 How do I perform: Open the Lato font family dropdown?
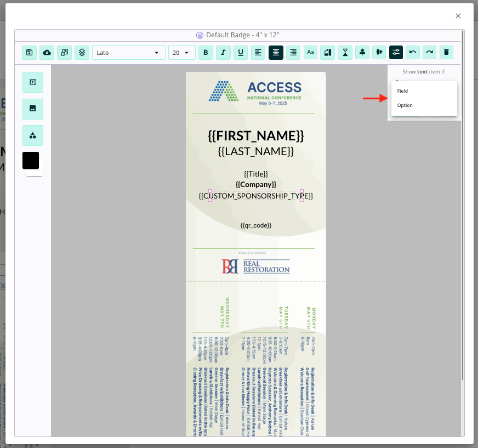coord(129,53)
